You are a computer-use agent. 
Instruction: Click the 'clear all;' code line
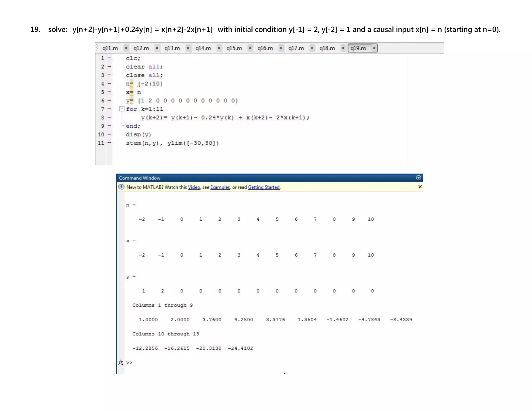(144, 67)
